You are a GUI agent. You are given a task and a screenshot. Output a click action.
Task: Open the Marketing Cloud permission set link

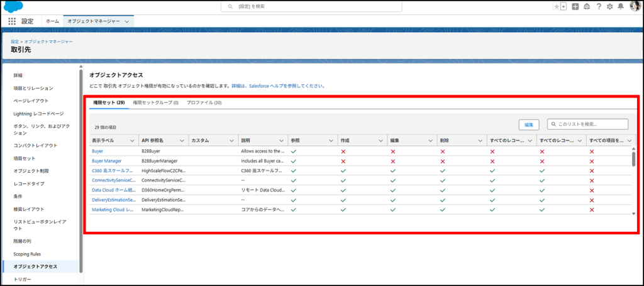[114, 209]
